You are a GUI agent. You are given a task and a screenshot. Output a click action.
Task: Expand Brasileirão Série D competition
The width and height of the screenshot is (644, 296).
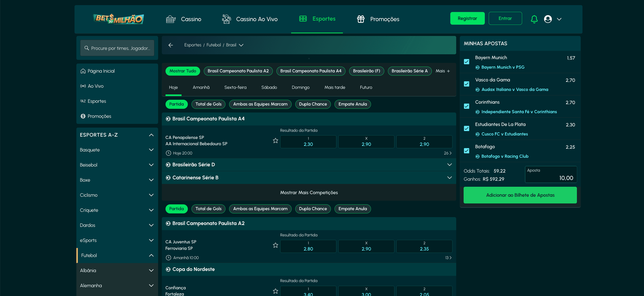tap(449, 165)
